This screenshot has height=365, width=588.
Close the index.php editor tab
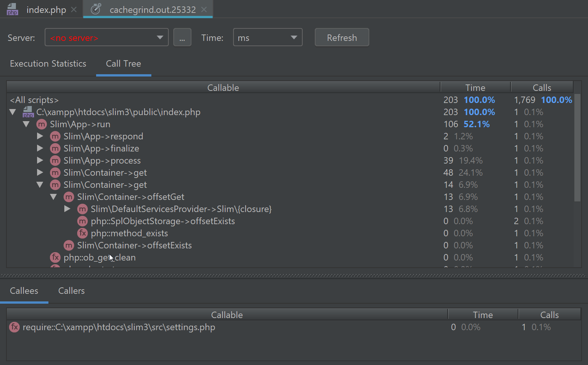(x=74, y=9)
